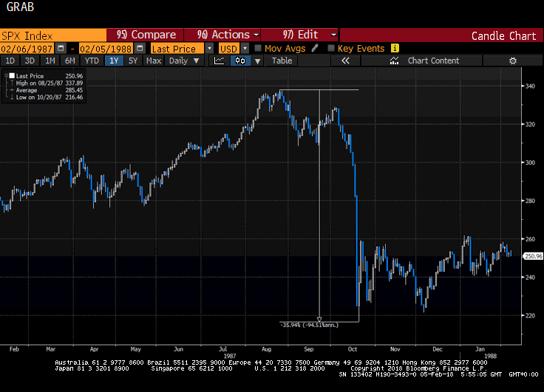
Task: Open chart settings gear icon
Action: pyautogui.click(x=512, y=61)
